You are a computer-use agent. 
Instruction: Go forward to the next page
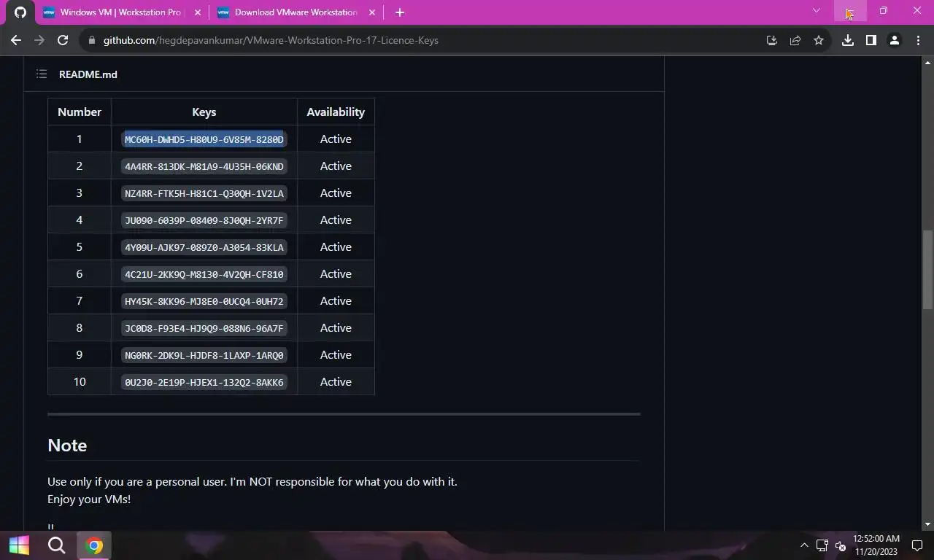coord(39,40)
